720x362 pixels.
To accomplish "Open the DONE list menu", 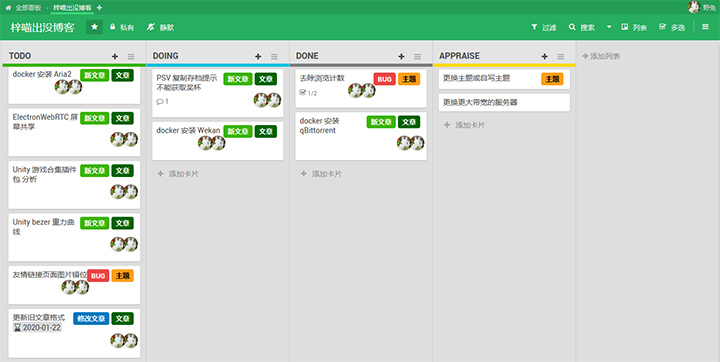I will (418, 57).
